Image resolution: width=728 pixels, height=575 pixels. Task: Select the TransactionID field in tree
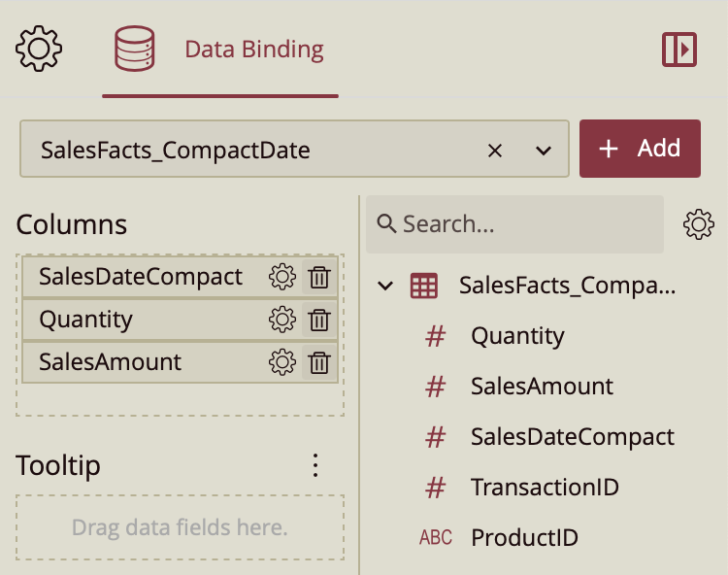click(543, 487)
